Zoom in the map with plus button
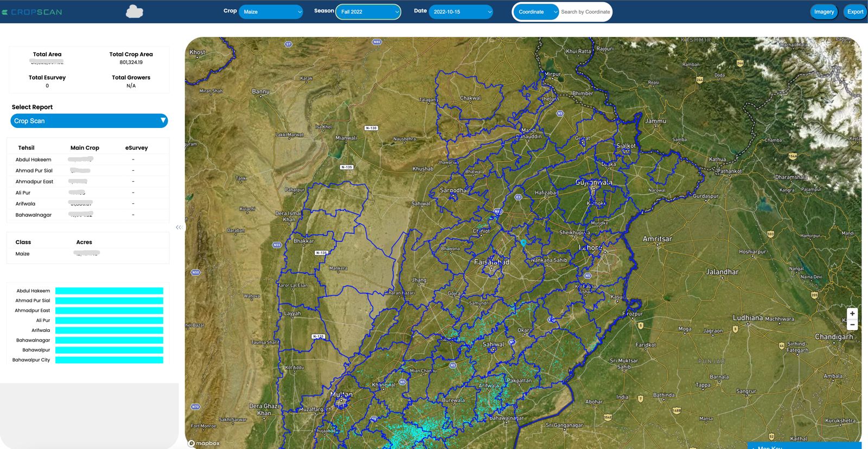This screenshot has height=449, width=868. click(852, 313)
